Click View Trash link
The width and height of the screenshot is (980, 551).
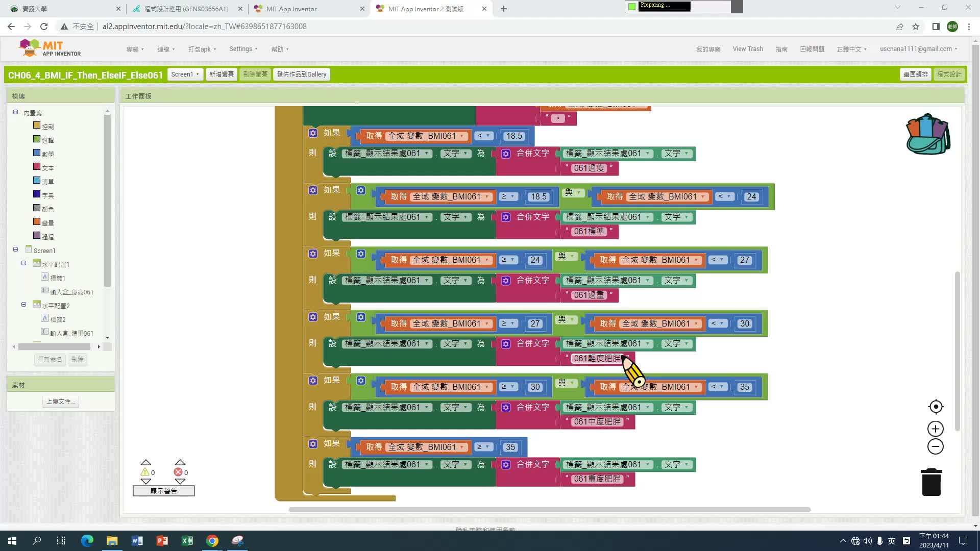point(748,49)
